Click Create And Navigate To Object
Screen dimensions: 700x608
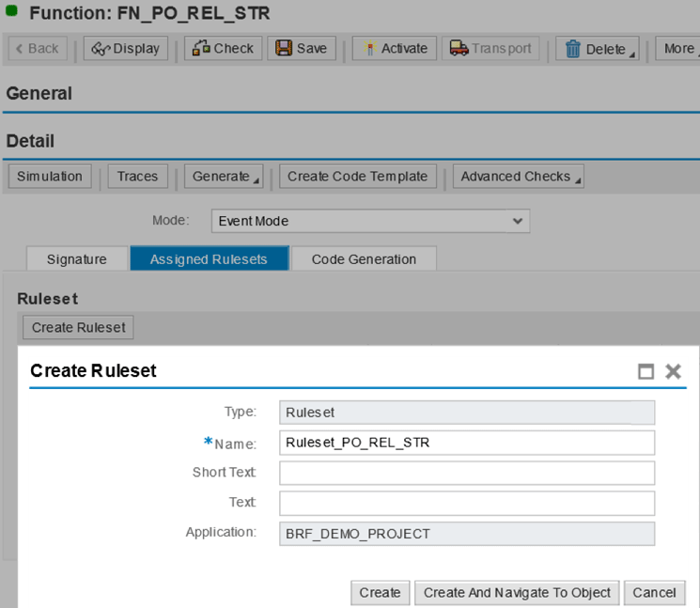[x=517, y=593]
